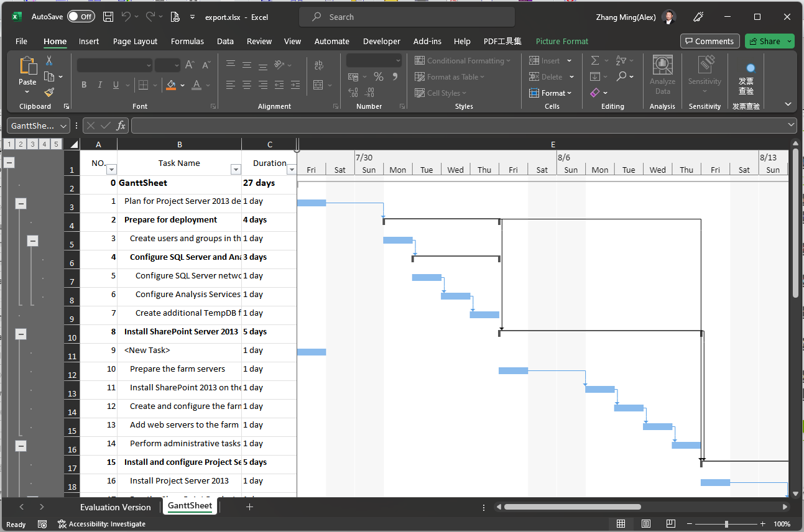The width and height of the screenshot is (804, 532).
Task: Click the Search box in title bar
Action: (407, 17)
